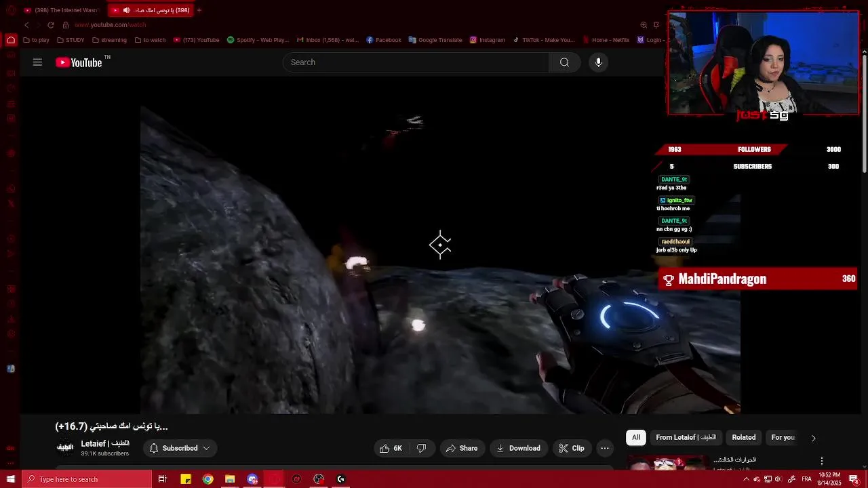Image resolution: width=868 pixels, height=488 pixels.
Task: Open the Windows Start menu
Action: [10, 479]
